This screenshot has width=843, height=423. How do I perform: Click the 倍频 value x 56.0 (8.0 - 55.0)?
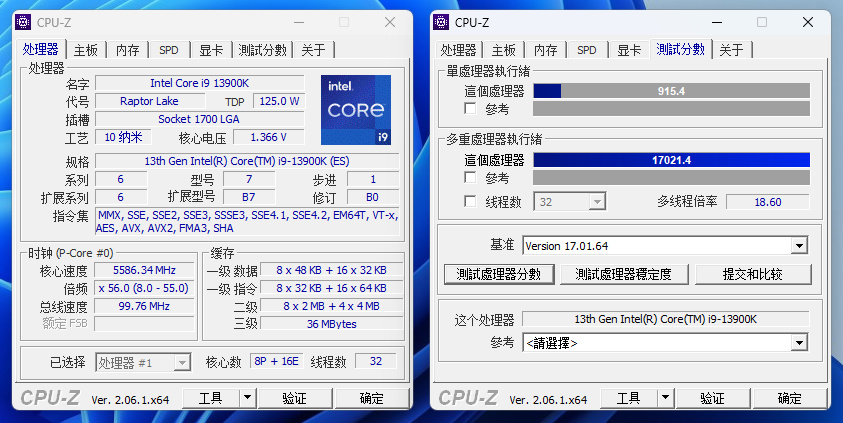coord(144,288)
